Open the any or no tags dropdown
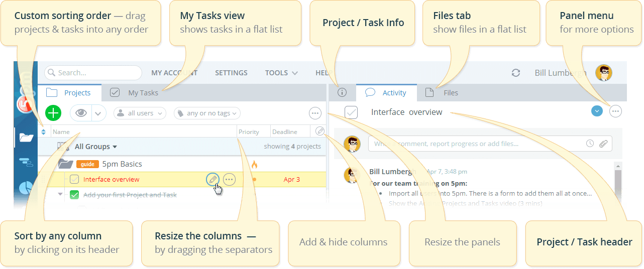644x269 pixels. (207, 113)
